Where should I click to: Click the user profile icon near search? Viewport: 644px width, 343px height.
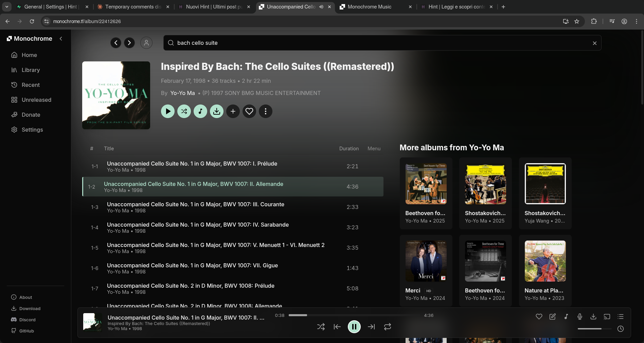[x=146, y=43]
